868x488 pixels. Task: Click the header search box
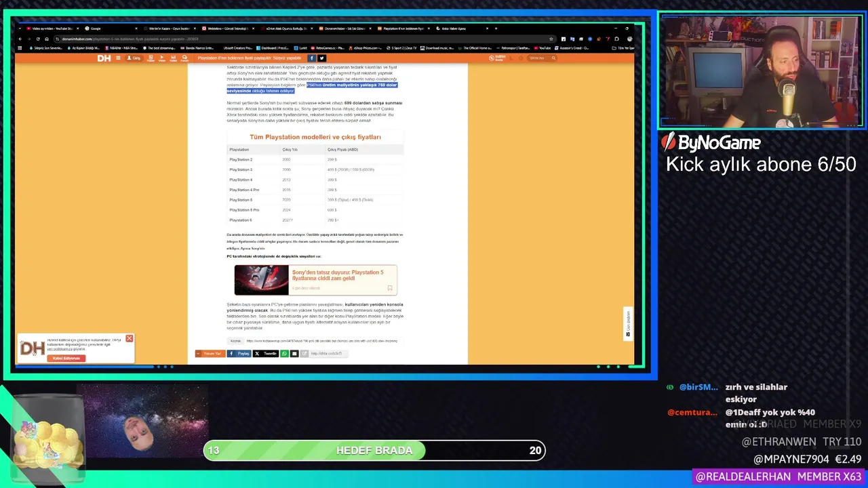click(542, 58)
